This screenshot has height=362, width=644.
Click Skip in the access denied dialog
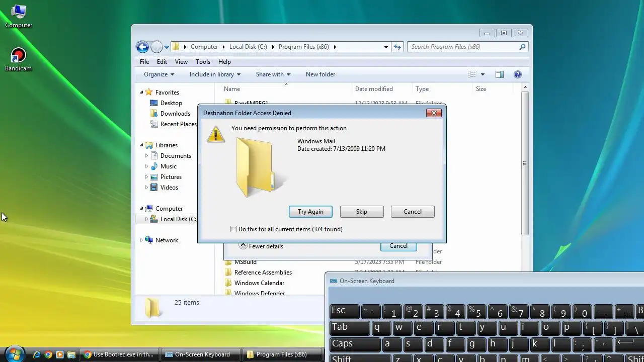362,212
